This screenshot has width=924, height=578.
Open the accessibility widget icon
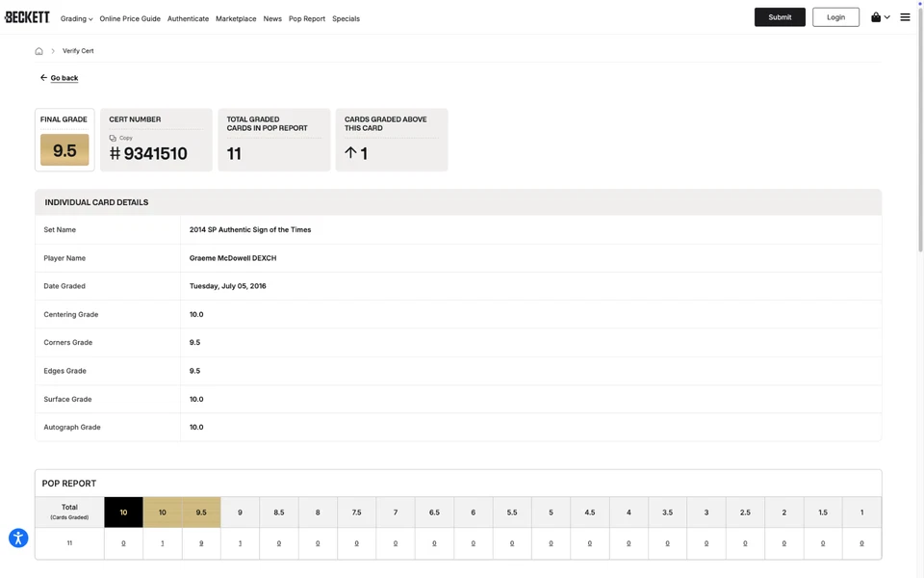pos(18,539)
